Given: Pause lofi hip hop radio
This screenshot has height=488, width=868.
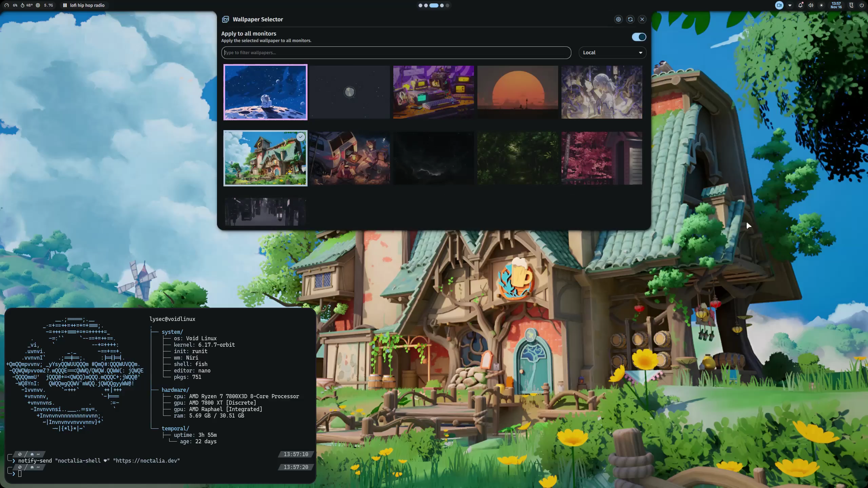Looking at the screenshot, I should point(65,5).
